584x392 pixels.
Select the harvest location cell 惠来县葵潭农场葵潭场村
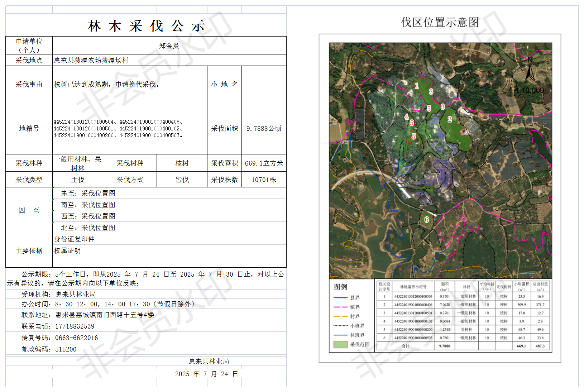[x=91, y=61]
